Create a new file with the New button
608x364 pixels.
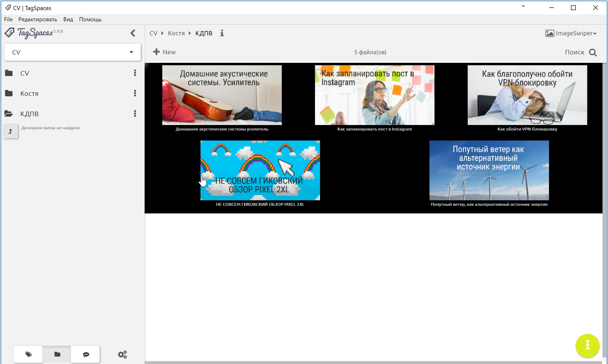click(164, 52)
